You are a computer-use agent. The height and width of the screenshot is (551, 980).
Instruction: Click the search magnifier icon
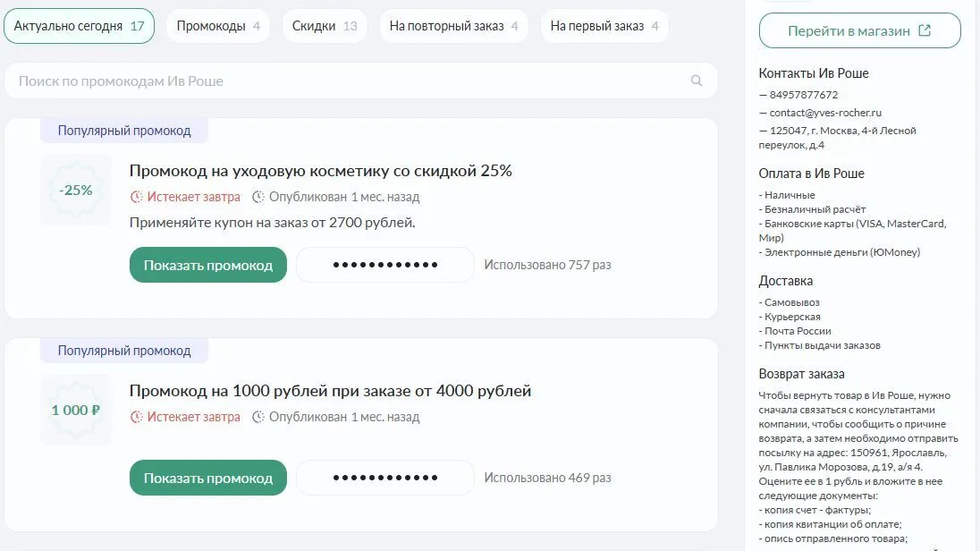pos(697,81)
